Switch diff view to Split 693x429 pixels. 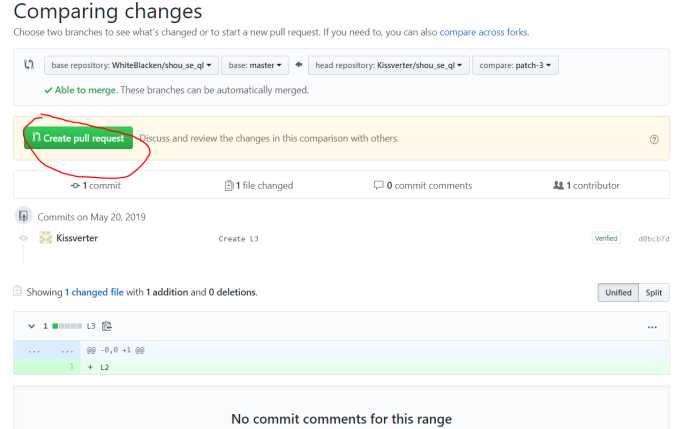pyautogui.click(x=654, y=292)
